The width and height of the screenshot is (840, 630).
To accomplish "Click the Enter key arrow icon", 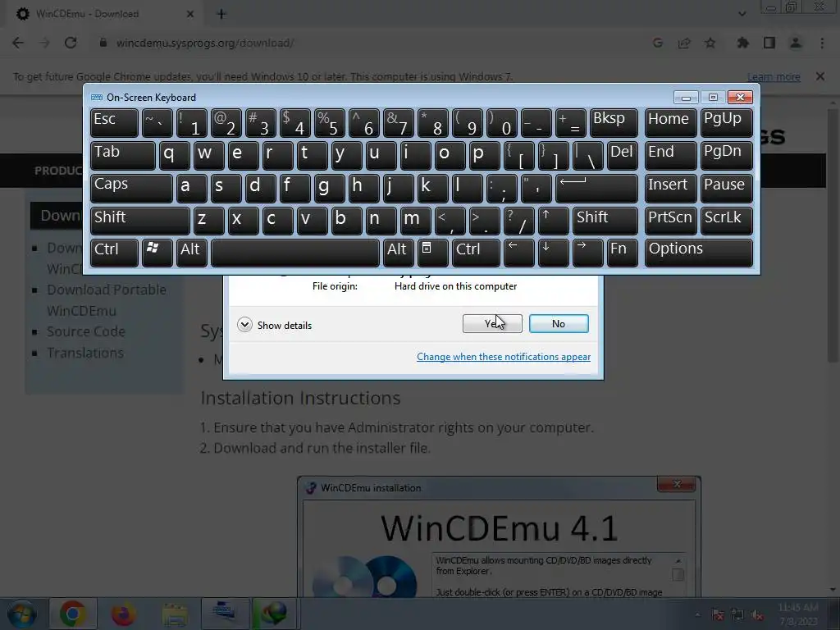I will click(x=596, y=188).
